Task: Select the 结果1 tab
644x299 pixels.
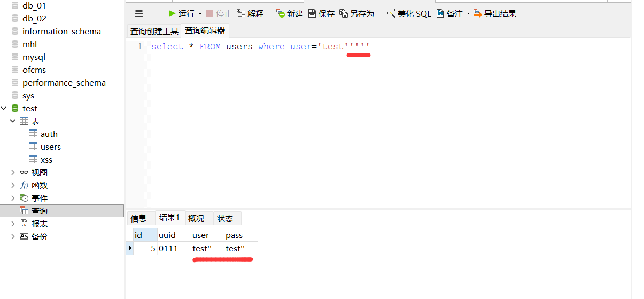Action: 169,218
